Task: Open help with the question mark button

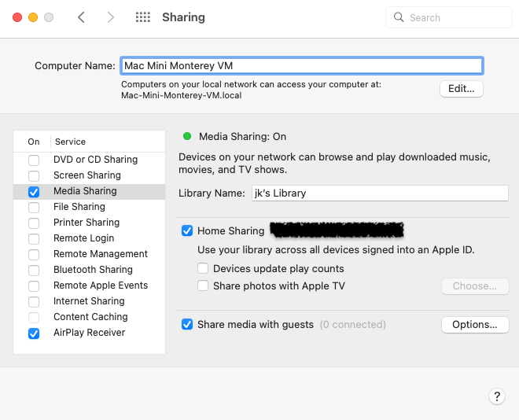Action: point(497,396)
